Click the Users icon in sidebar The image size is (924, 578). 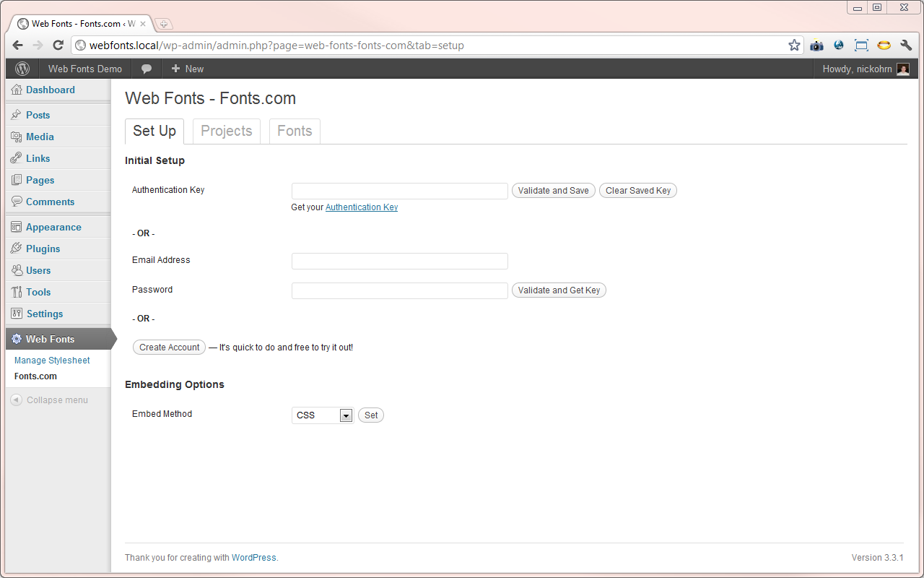tap(17, 270)
